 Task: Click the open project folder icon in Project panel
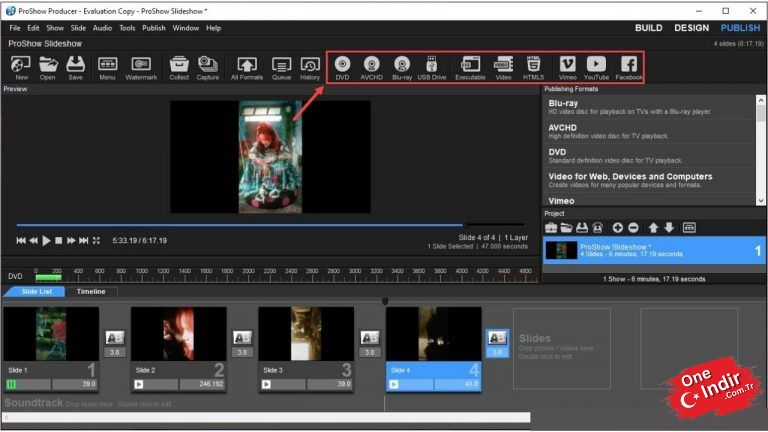(567, 228)
